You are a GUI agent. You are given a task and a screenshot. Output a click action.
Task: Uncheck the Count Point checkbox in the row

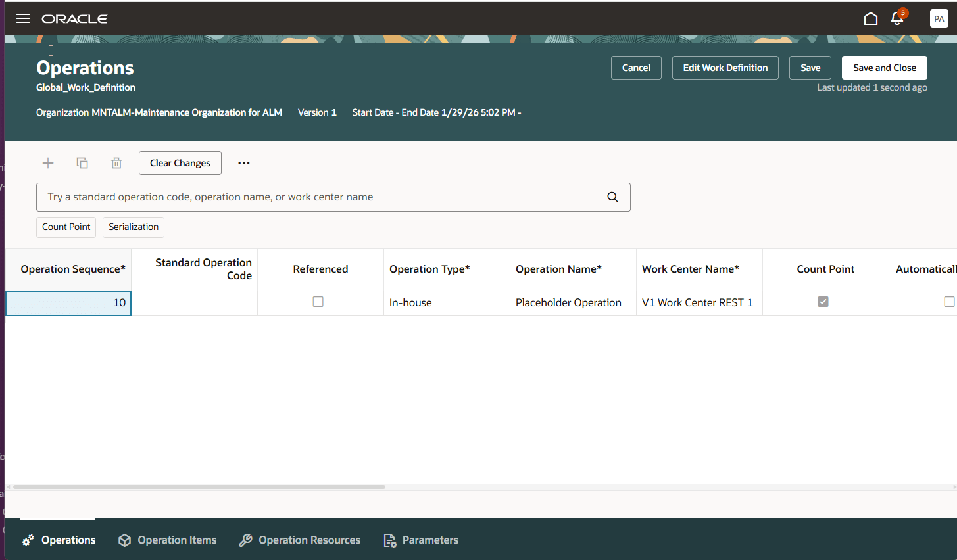[823, 301]
